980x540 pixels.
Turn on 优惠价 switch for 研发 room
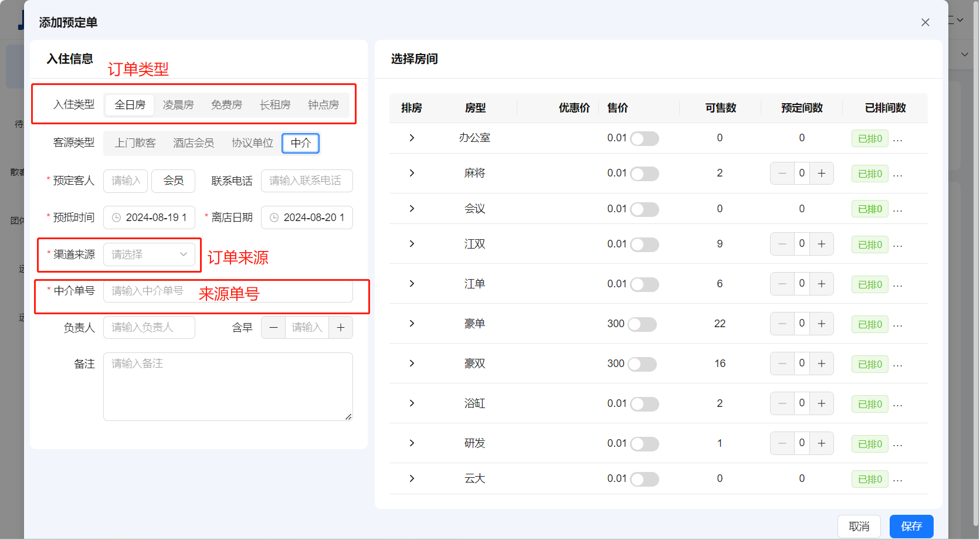coord(644,444)
